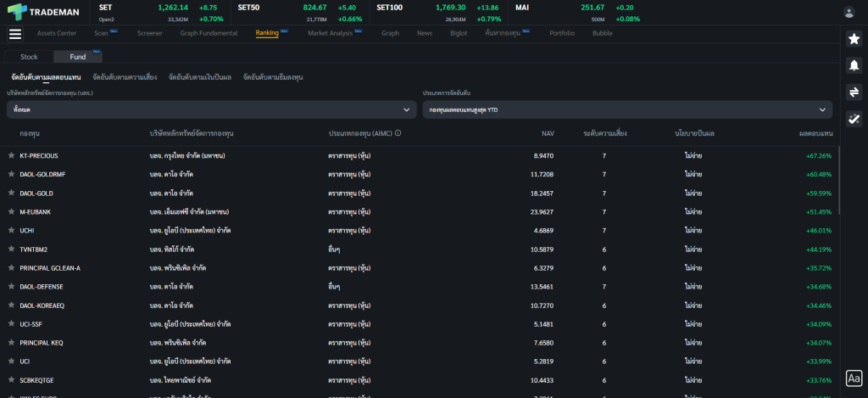Screen dimensions: 868x398
Task: Click the NAV column header
Action: (548, 133)
